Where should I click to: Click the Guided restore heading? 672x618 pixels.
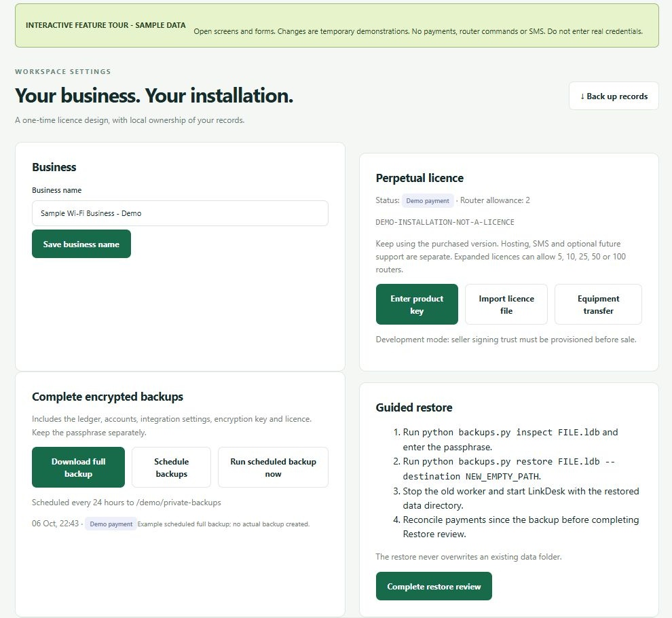[414, 407]
